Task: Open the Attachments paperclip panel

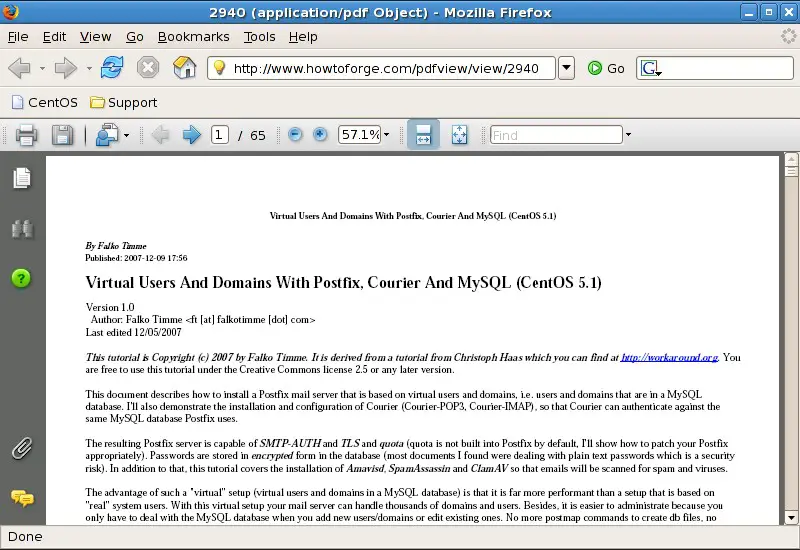Action: [22, 448]
